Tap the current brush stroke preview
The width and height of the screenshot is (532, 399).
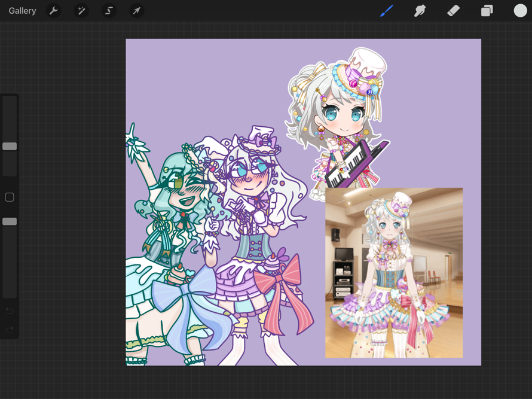click(x=387, y=10)
